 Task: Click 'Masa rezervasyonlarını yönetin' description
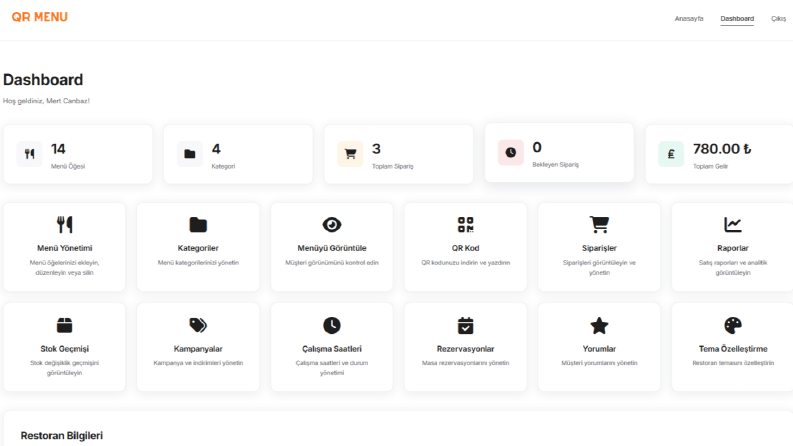coord(466,363)
